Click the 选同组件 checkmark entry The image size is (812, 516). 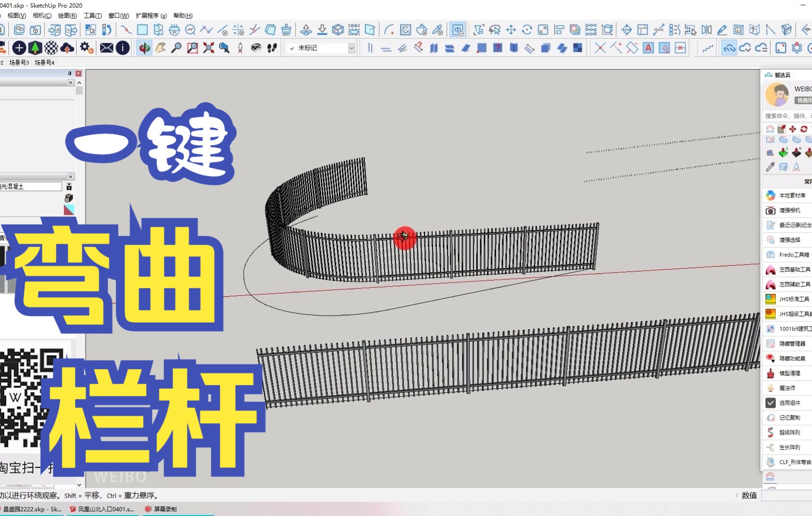click(x=787, y=403)
